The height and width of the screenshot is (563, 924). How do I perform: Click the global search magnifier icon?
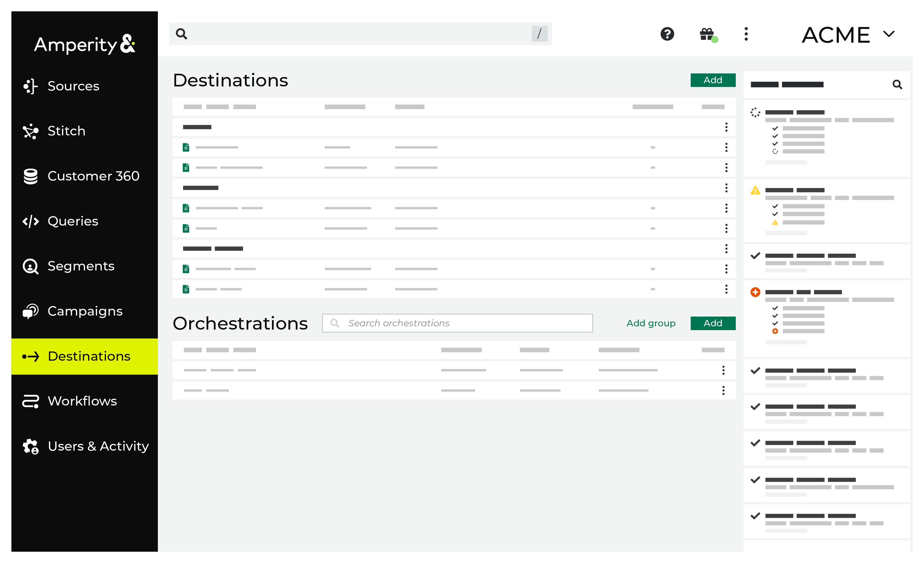tap(181, 34)
